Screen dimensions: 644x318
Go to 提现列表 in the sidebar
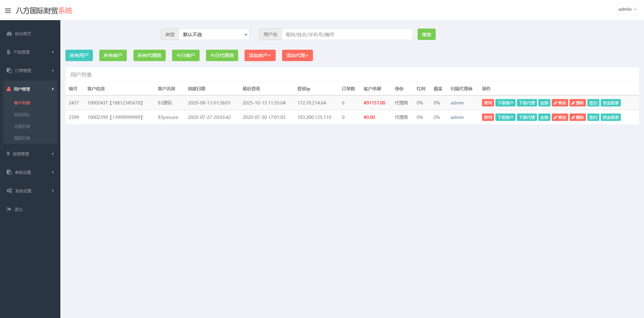point(22,138)
